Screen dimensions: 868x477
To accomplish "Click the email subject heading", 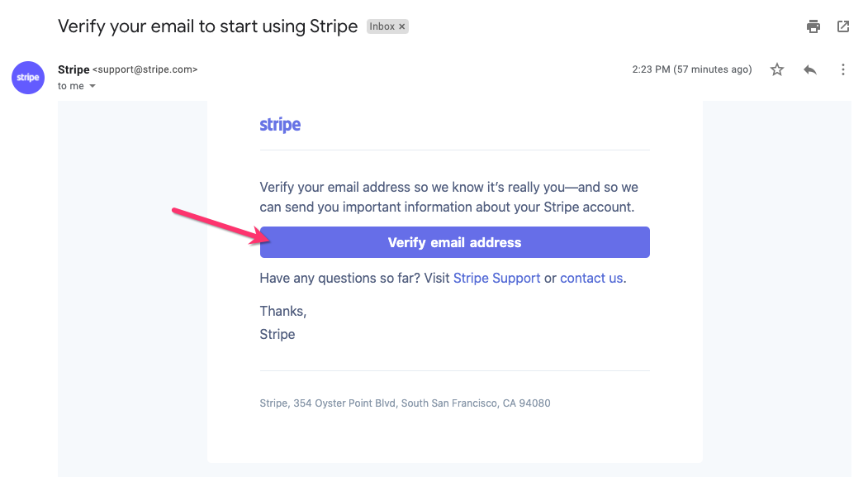I will [x=207, y=26].
